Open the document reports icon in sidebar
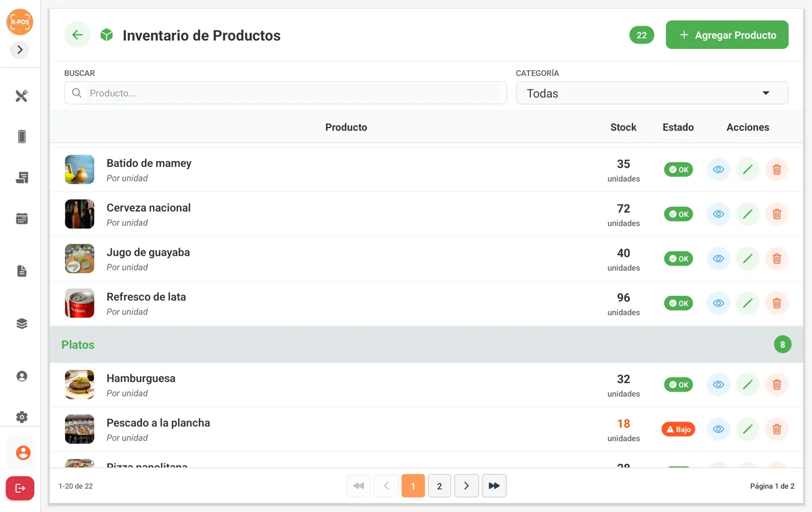 (x=21, y=271)
